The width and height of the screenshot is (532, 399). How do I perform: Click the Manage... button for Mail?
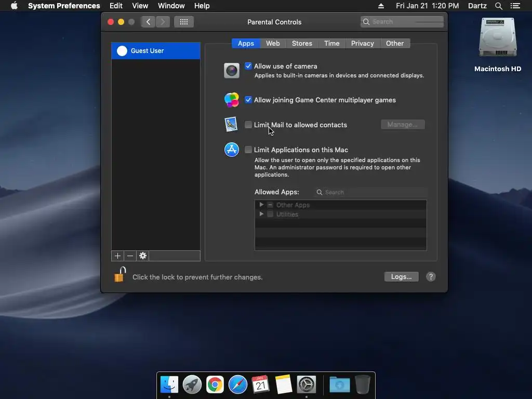tap(403, 125)
